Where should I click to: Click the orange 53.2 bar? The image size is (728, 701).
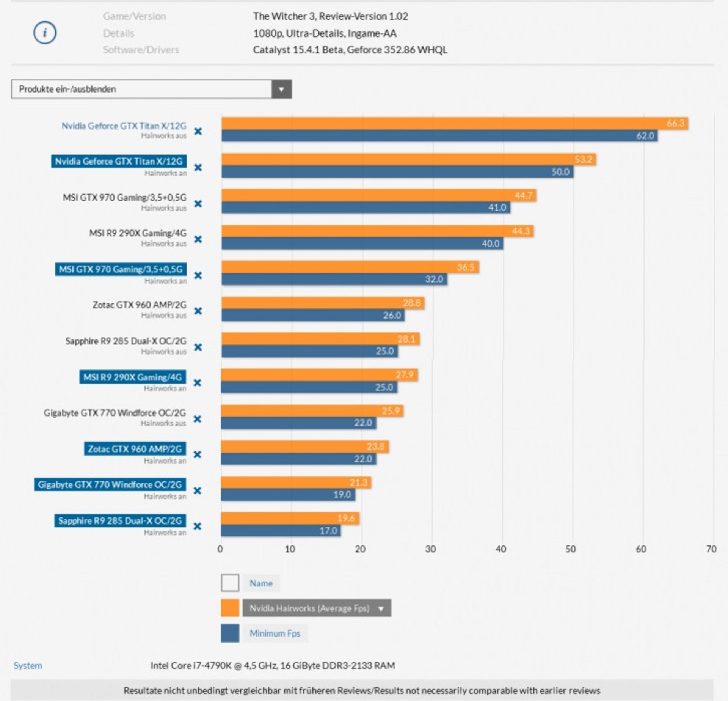coord(409,159)
